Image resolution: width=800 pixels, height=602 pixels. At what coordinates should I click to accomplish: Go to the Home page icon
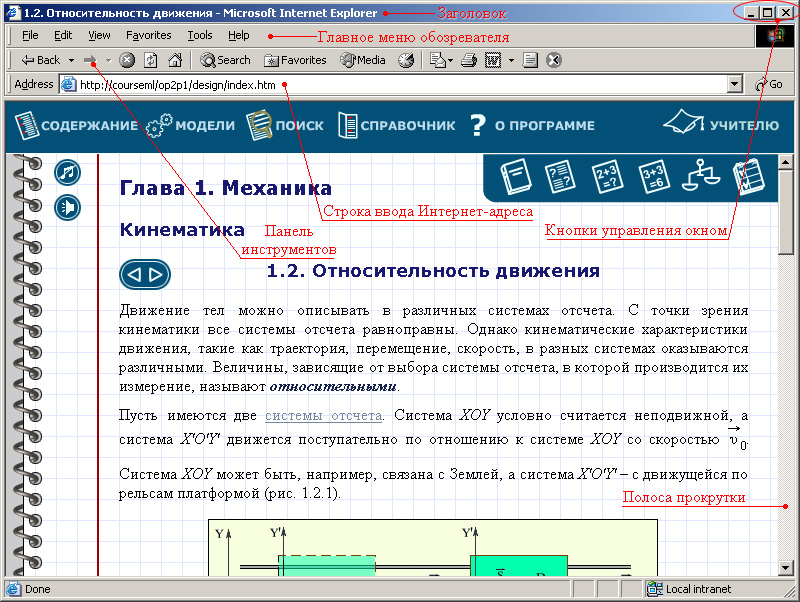point(175,60)
